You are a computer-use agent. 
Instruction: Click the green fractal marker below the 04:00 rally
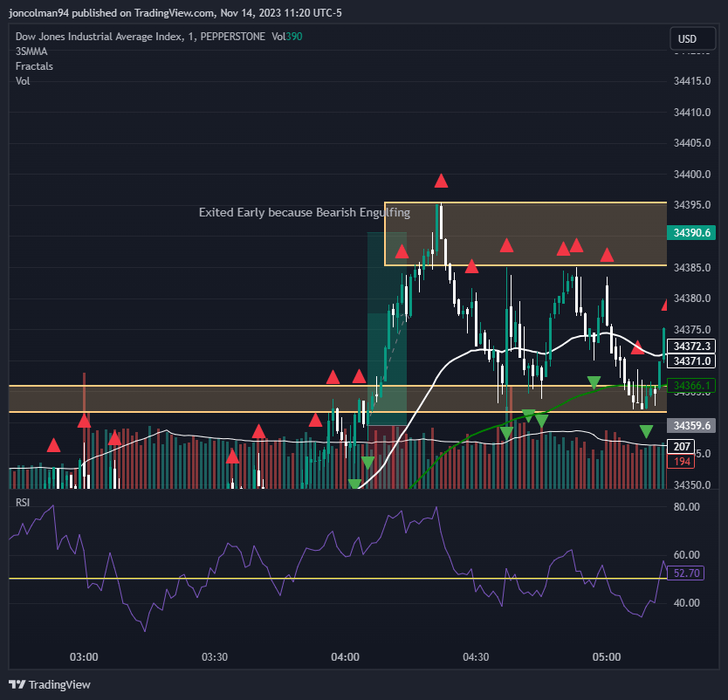[x=367, y=463]
